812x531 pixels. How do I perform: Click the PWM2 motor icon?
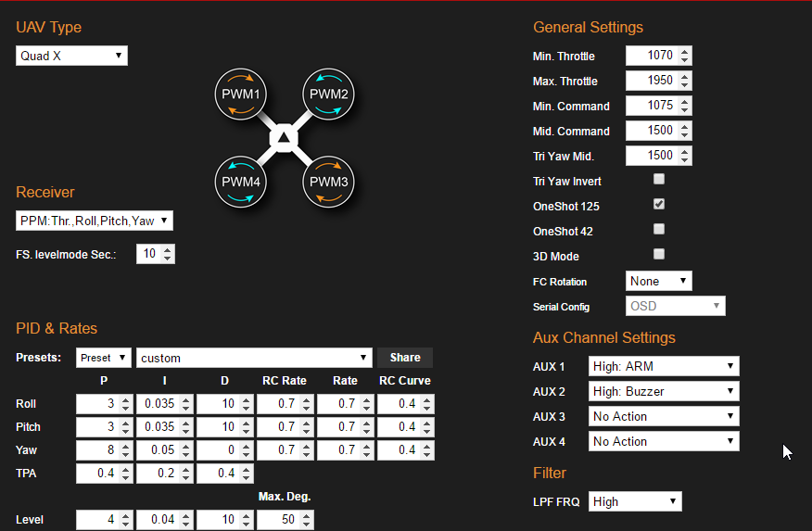[x=329, y=95]
